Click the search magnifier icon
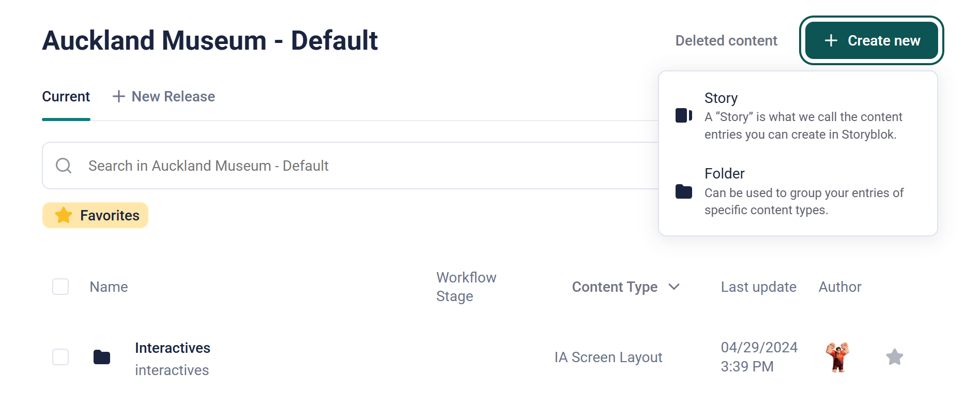This screenshot has height=417, width=980. coord(64,166)
